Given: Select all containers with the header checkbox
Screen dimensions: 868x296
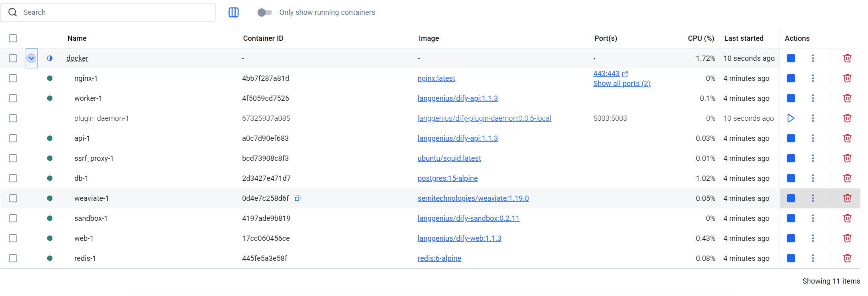Looking at the screenshot, I should [x=13, y=38].
